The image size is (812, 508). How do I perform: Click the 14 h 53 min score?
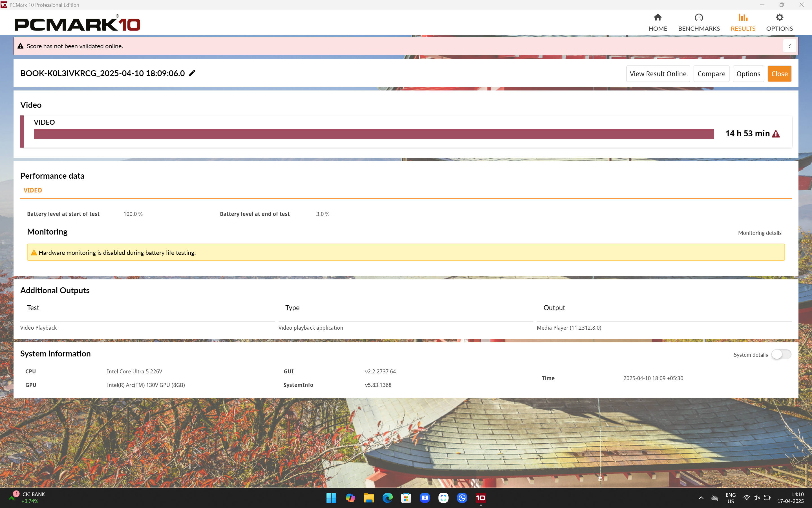747,133
